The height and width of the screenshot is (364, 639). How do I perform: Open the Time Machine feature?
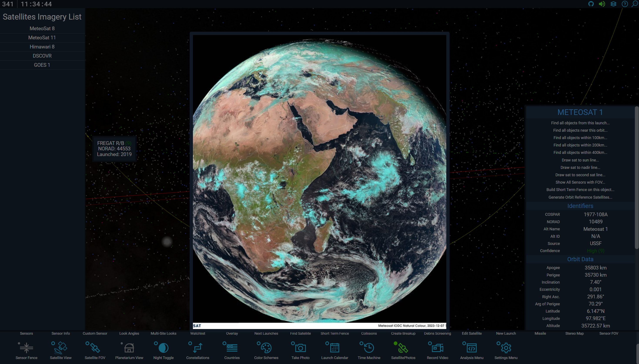point(369,348)
